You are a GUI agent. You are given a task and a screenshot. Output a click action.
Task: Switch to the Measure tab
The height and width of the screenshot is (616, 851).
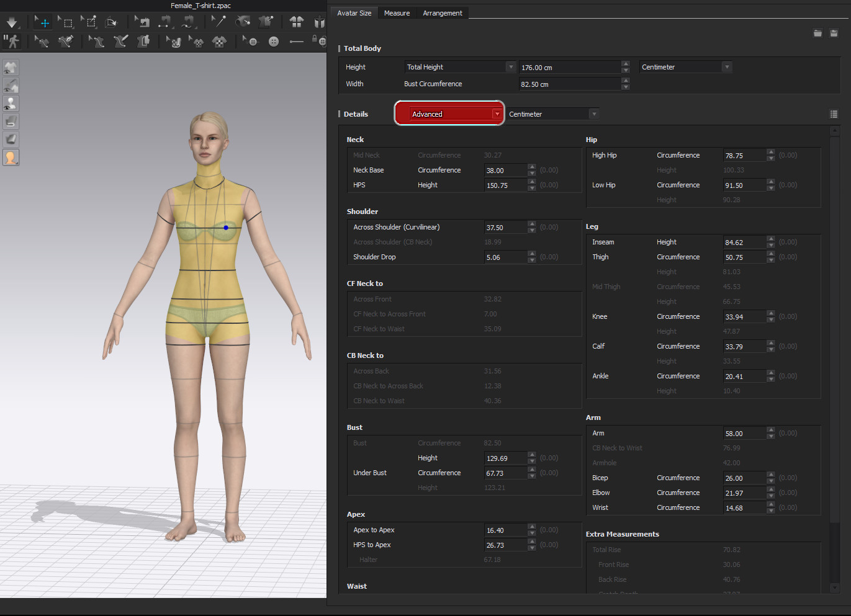397,13
